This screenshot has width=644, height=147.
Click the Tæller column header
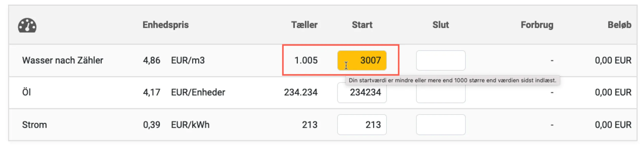click(304, 25)
